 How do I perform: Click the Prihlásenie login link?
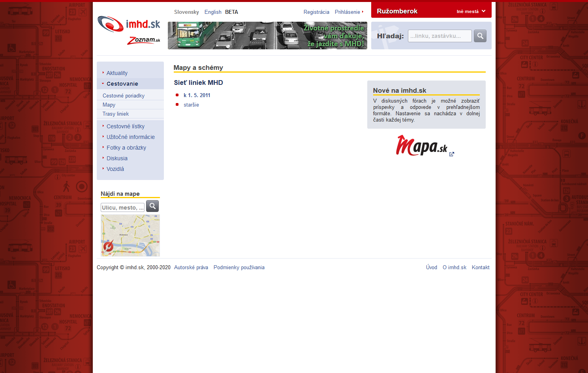click(348, 12)
